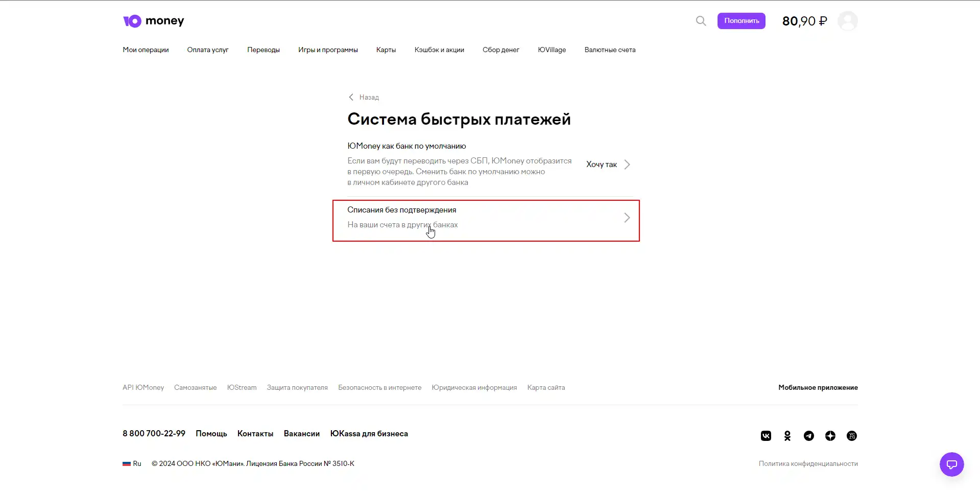
Task: Open the VK social page icon
Action: click(x=766, y=436)
